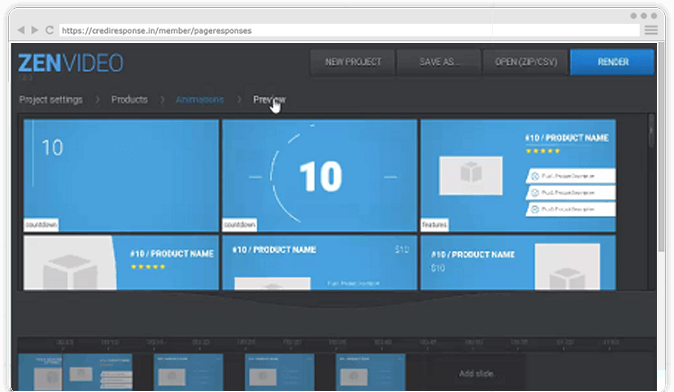Image resolution: width=674 pixels, height=392 pixels.
Task: Click the browser page vertical scrollbar
Action: pyautogui.click(x=661, y=148)
